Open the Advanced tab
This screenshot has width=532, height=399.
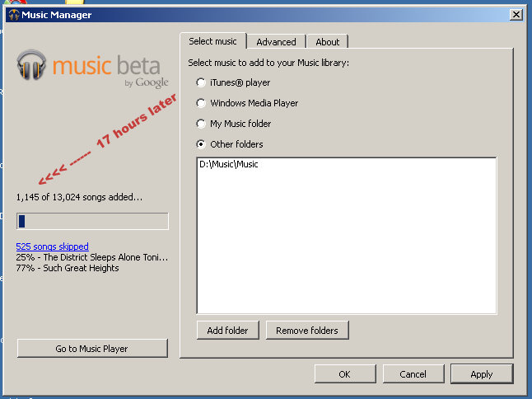pyautogui.click(x=276, y=42)
